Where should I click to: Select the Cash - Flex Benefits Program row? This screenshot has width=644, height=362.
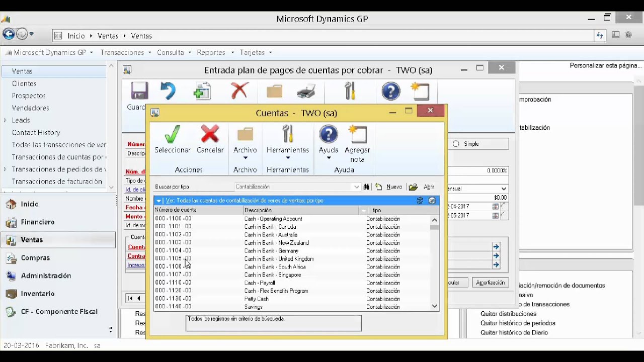click(x=292, y=291)
